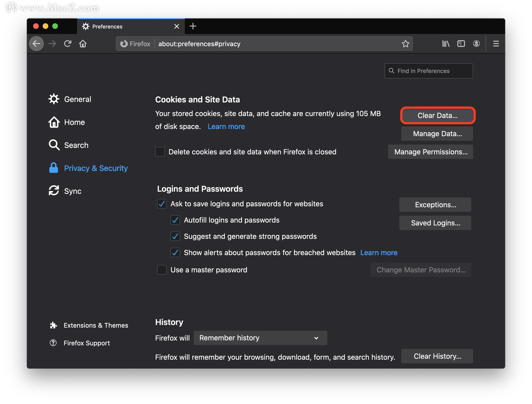Image resolution: width=532 pixels, height=404 pixels.
Task: Select Privacy & Security category
Action: coord(88,168)
